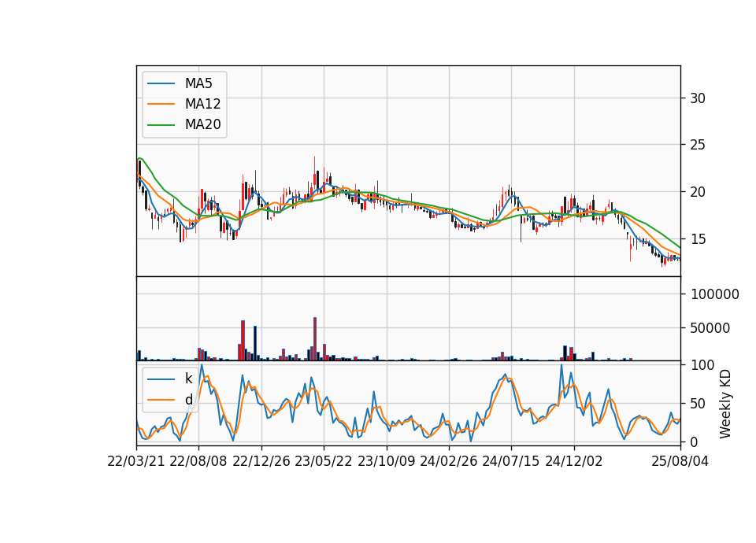
Task: Click the price axis value 15
Action: 698,239
